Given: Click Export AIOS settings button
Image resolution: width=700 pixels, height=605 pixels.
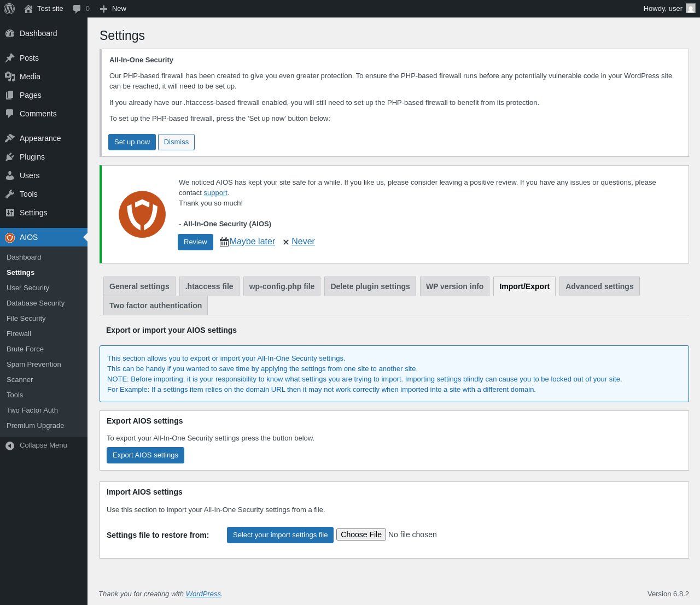Looking at the screenshot, I should click(145, 455).
